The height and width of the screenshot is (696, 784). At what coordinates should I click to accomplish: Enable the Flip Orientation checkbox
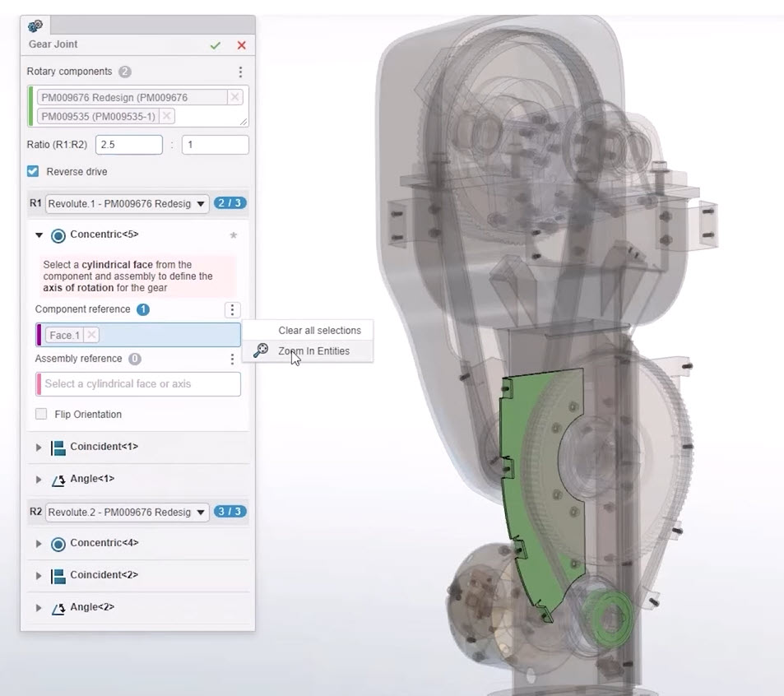click(41, 414)
